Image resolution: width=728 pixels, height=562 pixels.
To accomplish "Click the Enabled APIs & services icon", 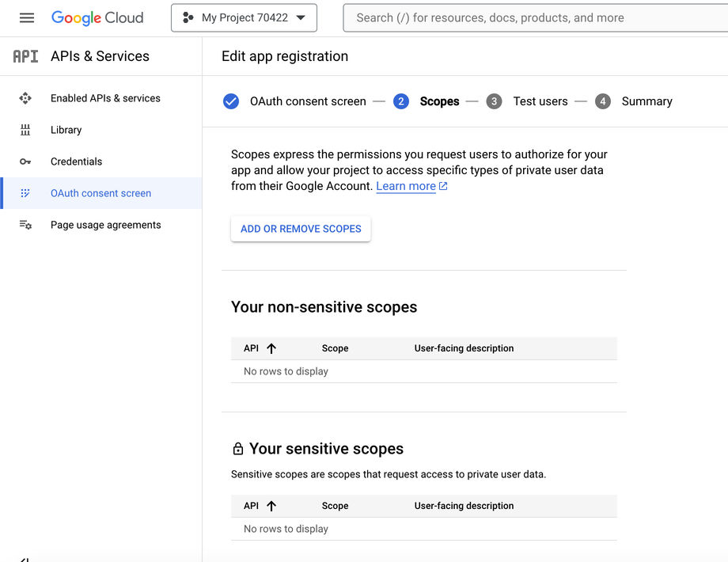I will pos(25,98).
